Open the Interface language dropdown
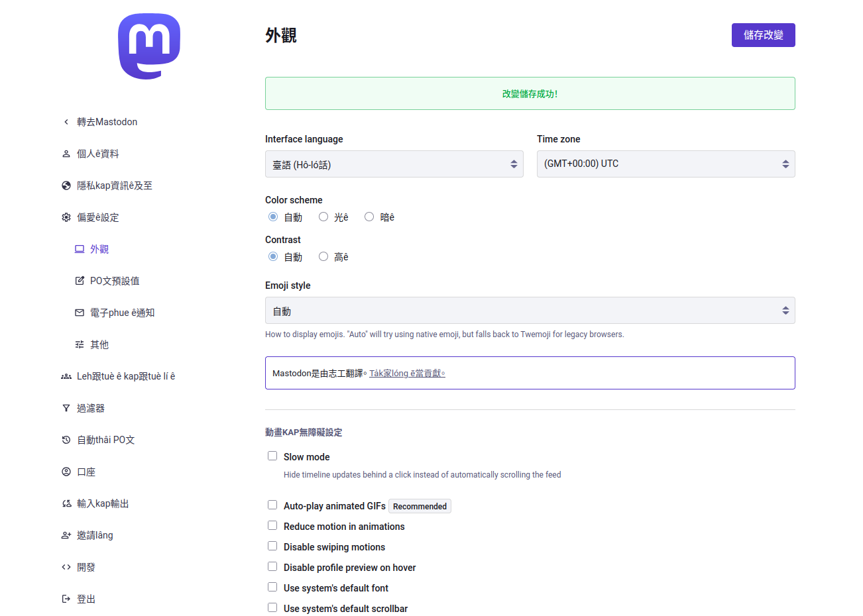Viewport: 863px width, 616px height. [394, 164]
